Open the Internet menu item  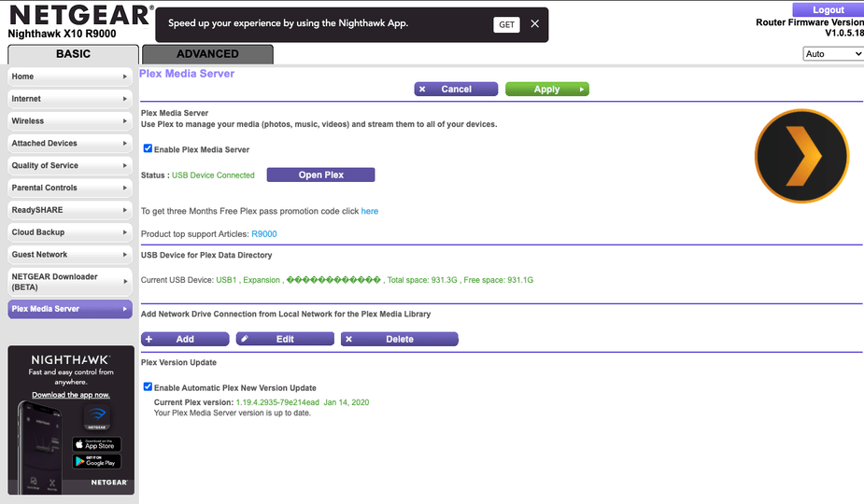coord(70,99)
